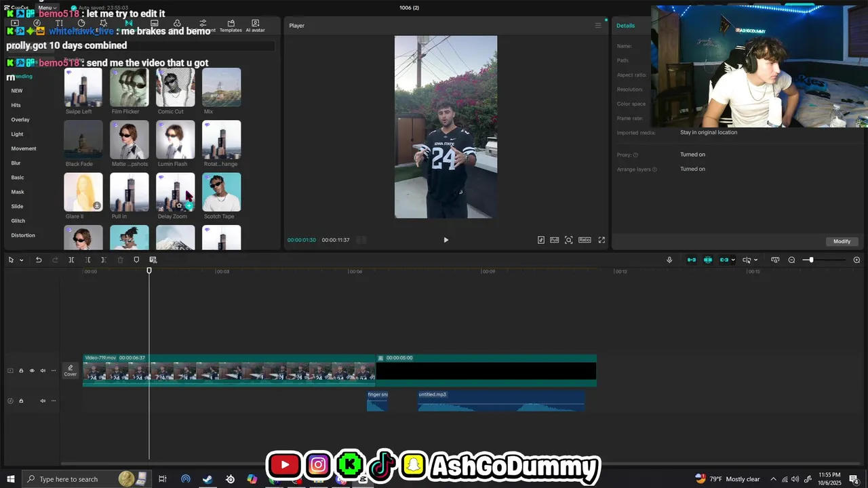868x488 pixels.
Task: Undo the last timeline edit
Action: coord(39,260)
